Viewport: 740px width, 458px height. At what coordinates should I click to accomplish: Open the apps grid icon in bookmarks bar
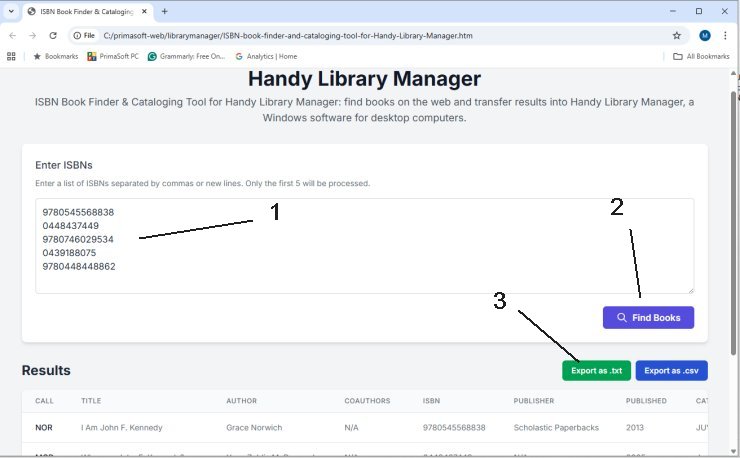pos(12,56)
